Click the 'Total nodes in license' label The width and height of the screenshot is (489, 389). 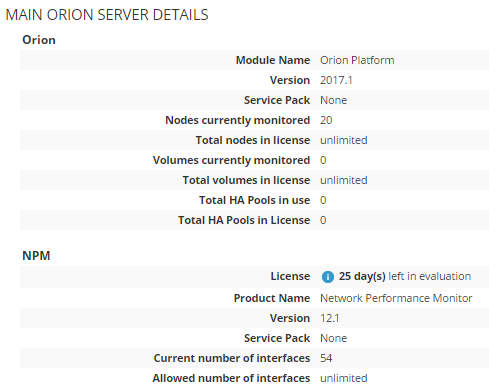[253, 140]
